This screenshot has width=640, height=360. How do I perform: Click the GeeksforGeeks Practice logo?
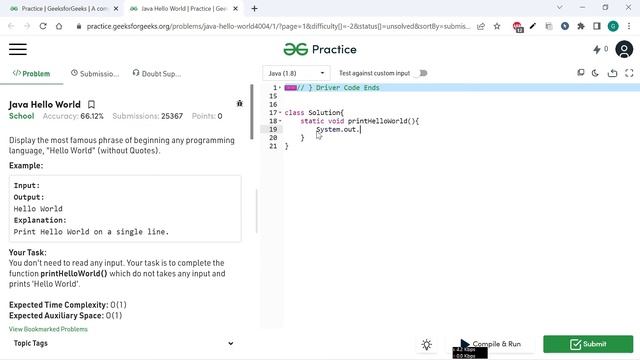tap(320, 49)
